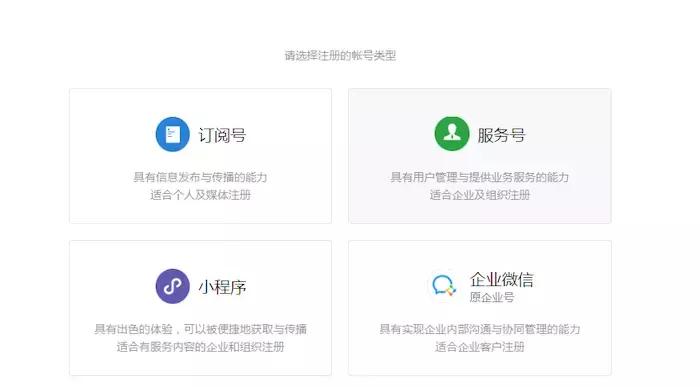The image size is (700, 387).
Task: Click 适合企业客户注册 line
Action: (479, 347)
